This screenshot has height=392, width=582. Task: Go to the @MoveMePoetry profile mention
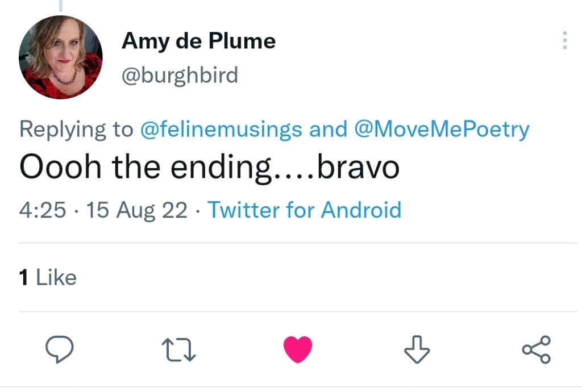pos(441,130)
